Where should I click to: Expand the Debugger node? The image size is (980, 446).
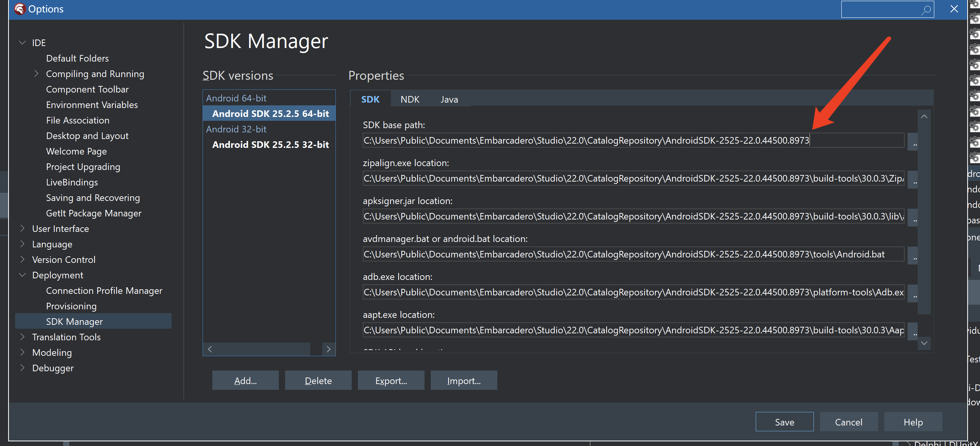pyautogui.click(x=22, y=368)
